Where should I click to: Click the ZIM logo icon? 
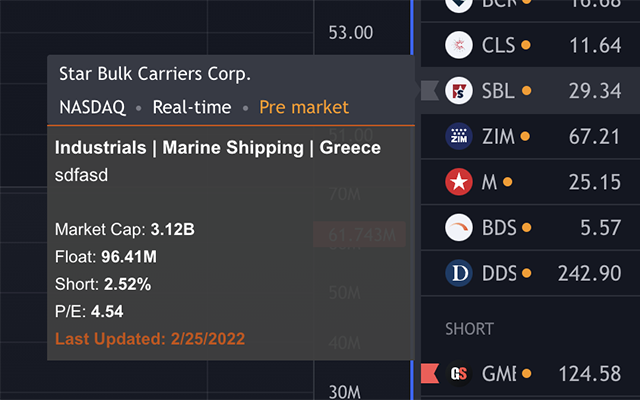(459, 136)
